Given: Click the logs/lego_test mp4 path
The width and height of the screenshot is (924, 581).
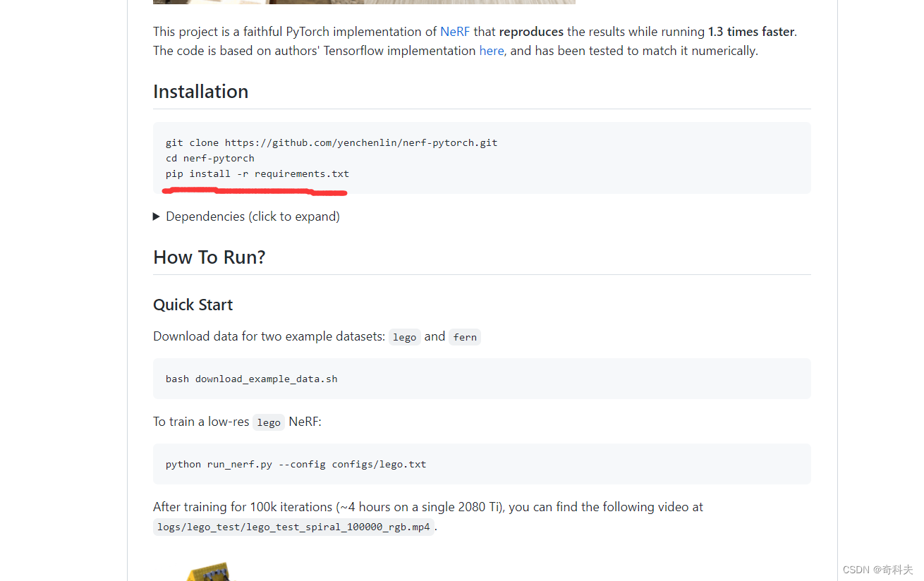Looking at the screenshot, I should (x=293, y=527).
